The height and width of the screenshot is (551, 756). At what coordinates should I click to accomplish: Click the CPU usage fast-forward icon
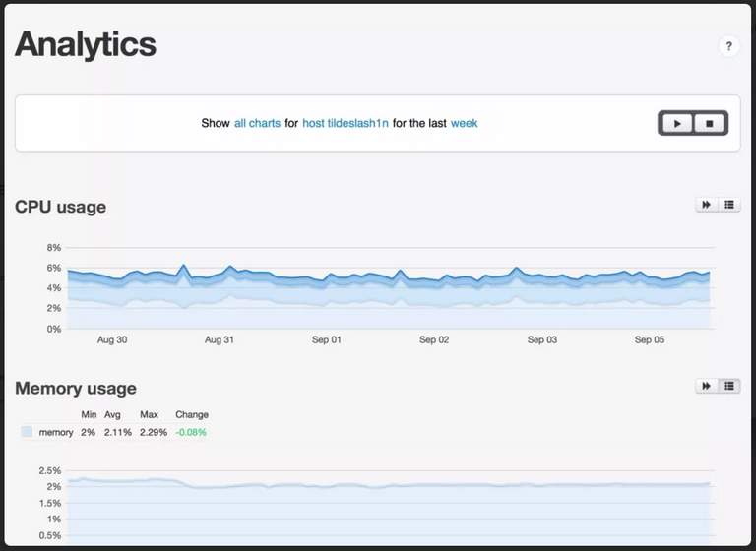pos(706,205)
